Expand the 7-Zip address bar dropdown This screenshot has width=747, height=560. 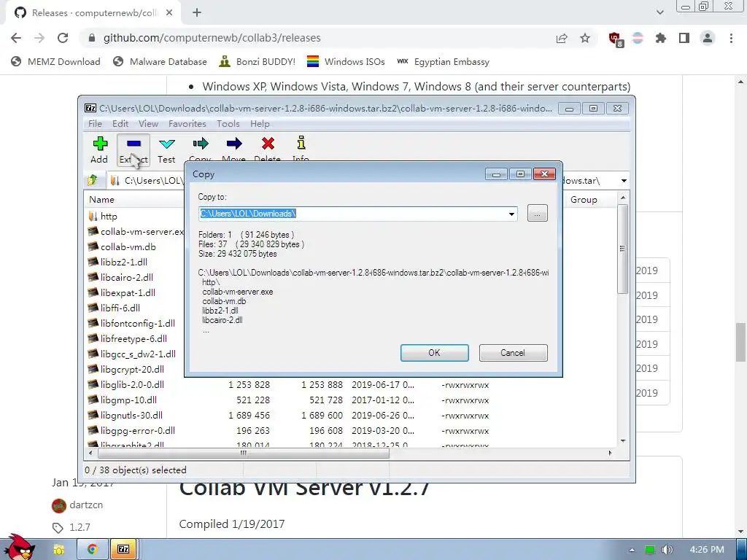pyautogui.click(x=624, y=181)
